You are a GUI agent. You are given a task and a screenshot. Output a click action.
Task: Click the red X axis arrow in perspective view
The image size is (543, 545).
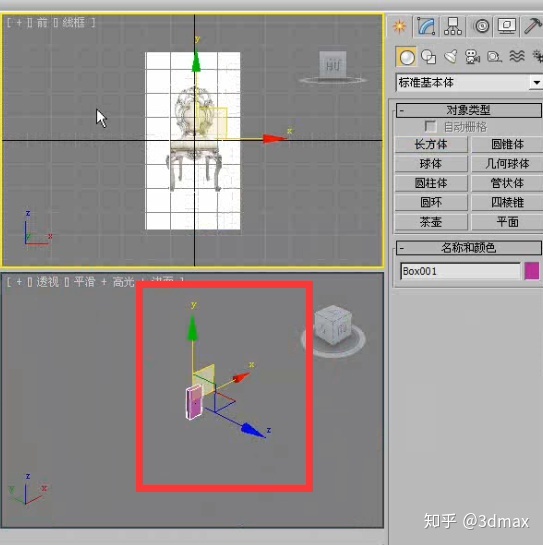pyautogui.click(x=241, y=377)
